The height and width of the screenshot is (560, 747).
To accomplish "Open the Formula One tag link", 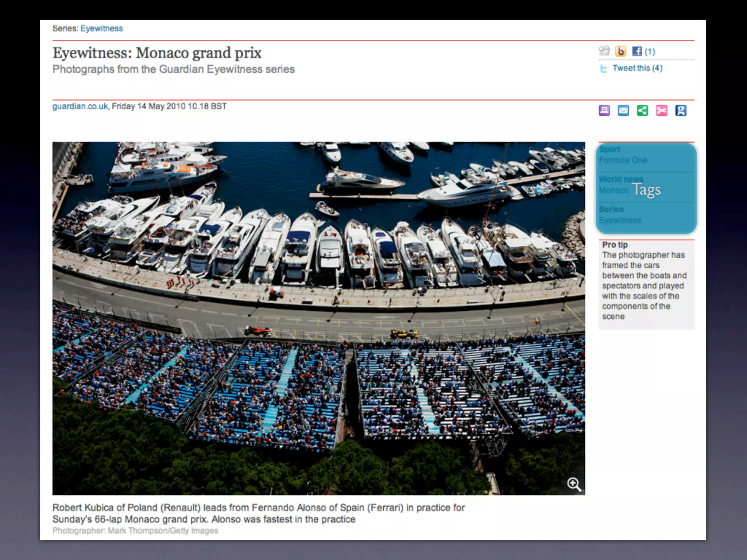I will click(x=623, y=160).
